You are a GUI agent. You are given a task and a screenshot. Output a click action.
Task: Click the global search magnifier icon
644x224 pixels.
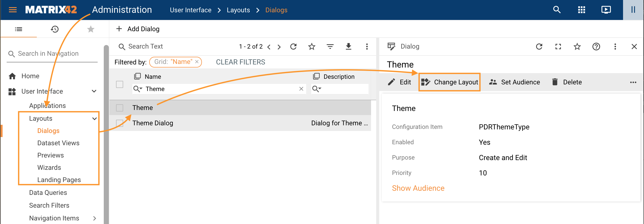pos(557,10)
